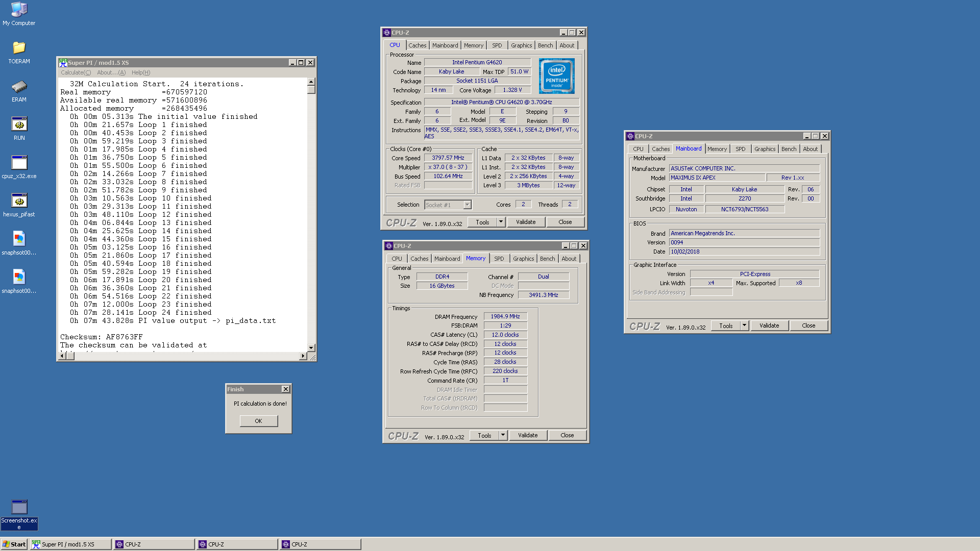
Task: Switch to Super PI taskbar item
Action: point(70,544)
